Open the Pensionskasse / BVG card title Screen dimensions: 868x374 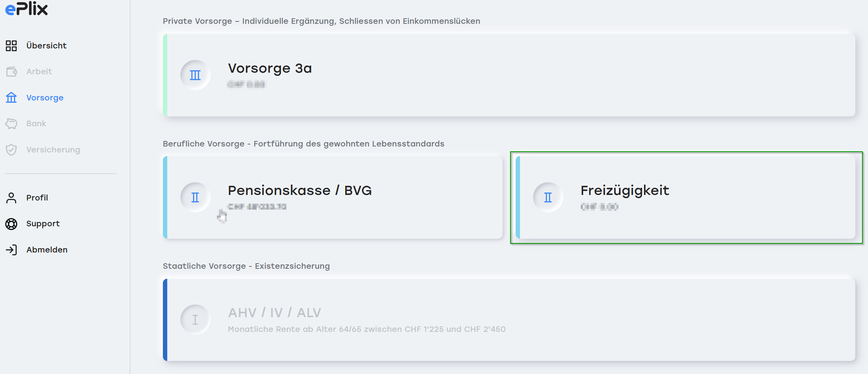[300, 191]
